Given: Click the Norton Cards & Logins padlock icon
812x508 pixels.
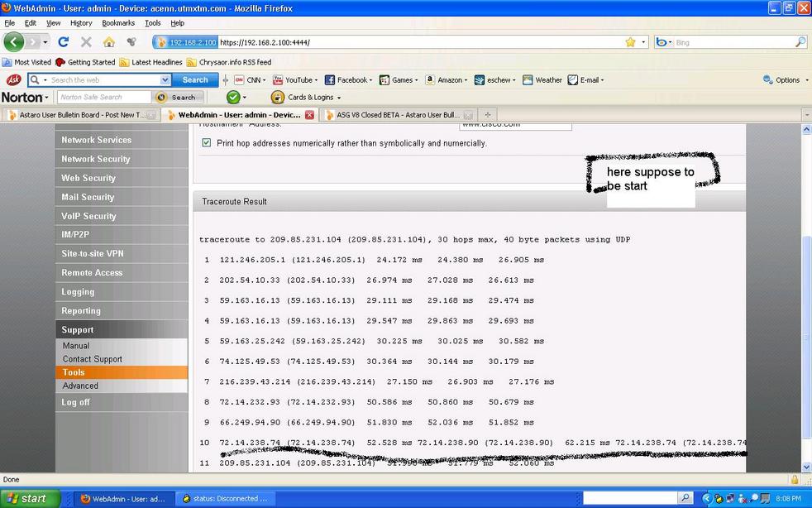Looking at the screenshot, I should [278, 97].
